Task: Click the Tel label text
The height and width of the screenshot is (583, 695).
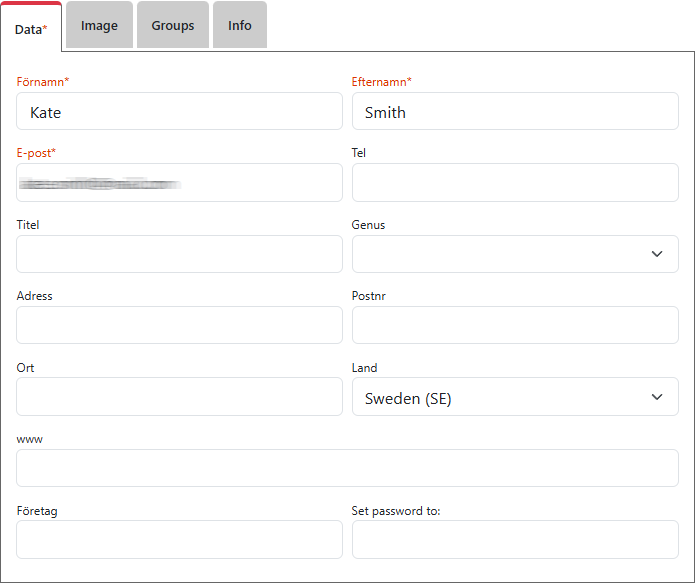Action: click(359, 153)
